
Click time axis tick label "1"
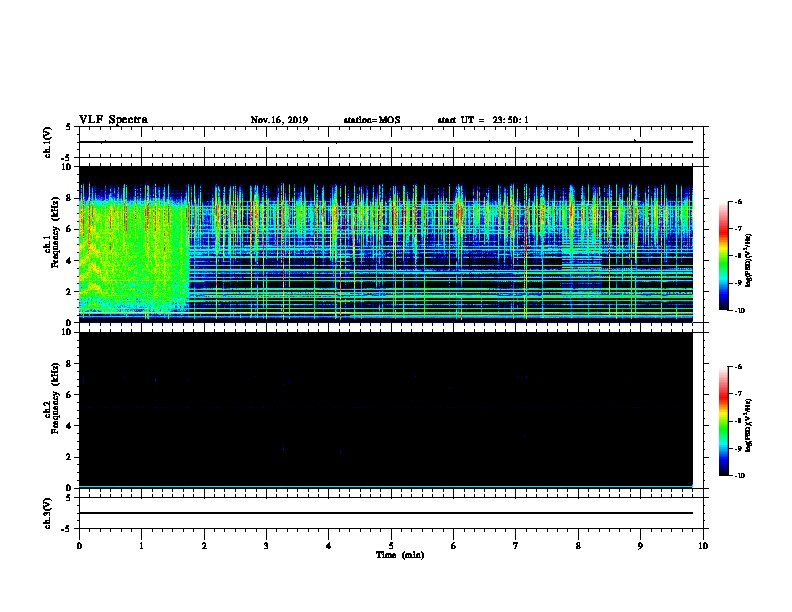pos(141,546)
